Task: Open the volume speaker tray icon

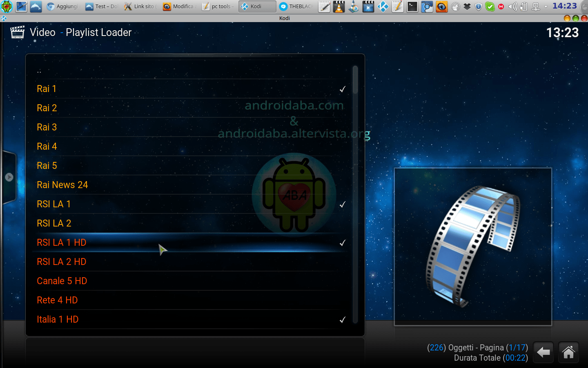Action: pyautogui.click(x=512, y=7)
